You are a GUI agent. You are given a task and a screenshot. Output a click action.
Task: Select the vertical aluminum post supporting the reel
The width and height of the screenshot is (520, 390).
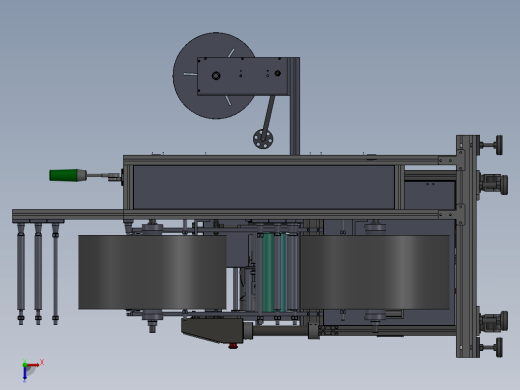coord(294,106)
